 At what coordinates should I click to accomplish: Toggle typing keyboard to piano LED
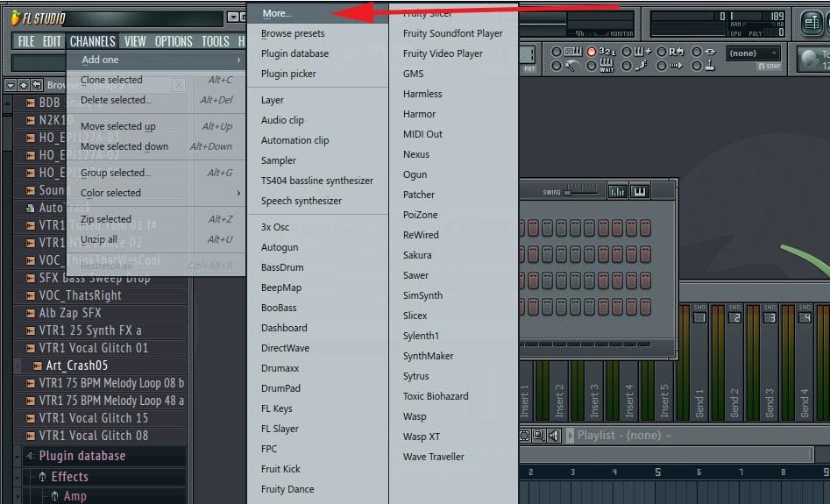point(557,52)
